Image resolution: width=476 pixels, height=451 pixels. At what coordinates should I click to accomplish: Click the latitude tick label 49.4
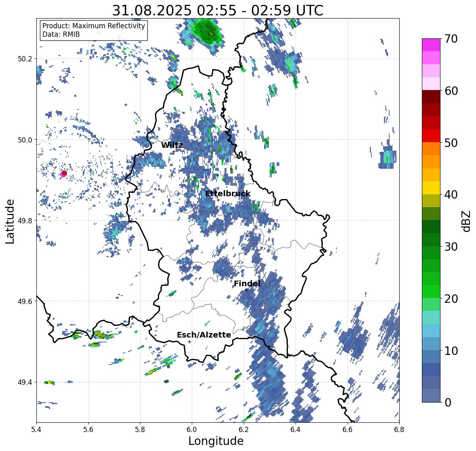25,382
